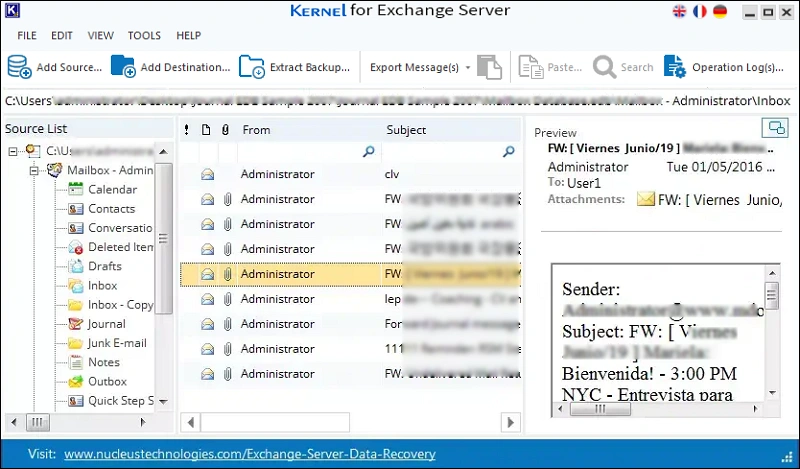This screenshot has width=800, height=469.
Task: Select the Contacts folder
Action: click(x=111, y=209)
